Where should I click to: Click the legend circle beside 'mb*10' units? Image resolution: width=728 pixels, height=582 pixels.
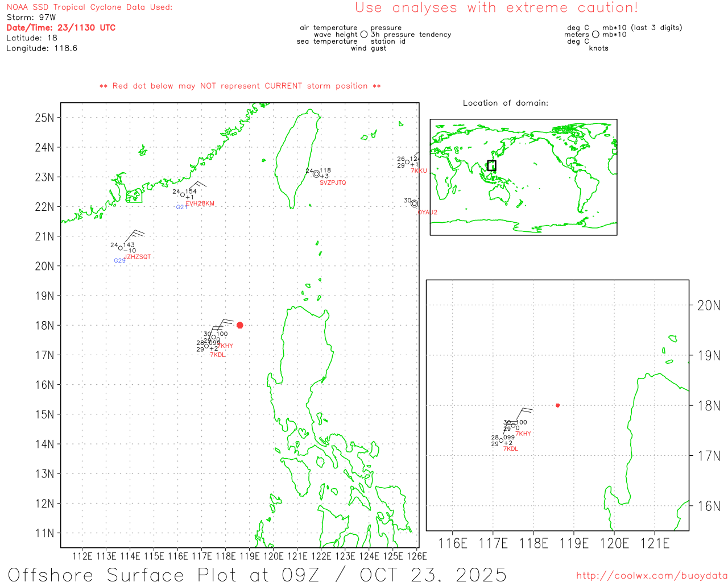[x=595, y=35]
